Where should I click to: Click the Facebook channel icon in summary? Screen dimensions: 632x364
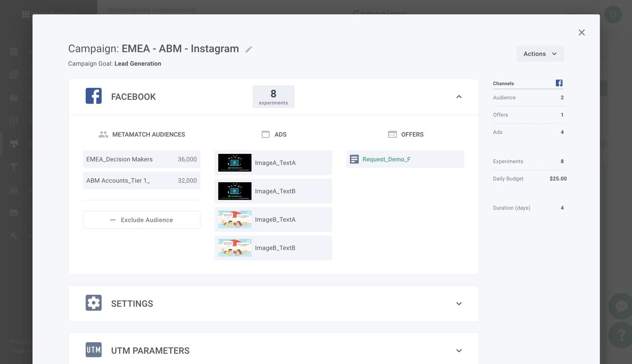pyautogui.click(x=559, y=83)
